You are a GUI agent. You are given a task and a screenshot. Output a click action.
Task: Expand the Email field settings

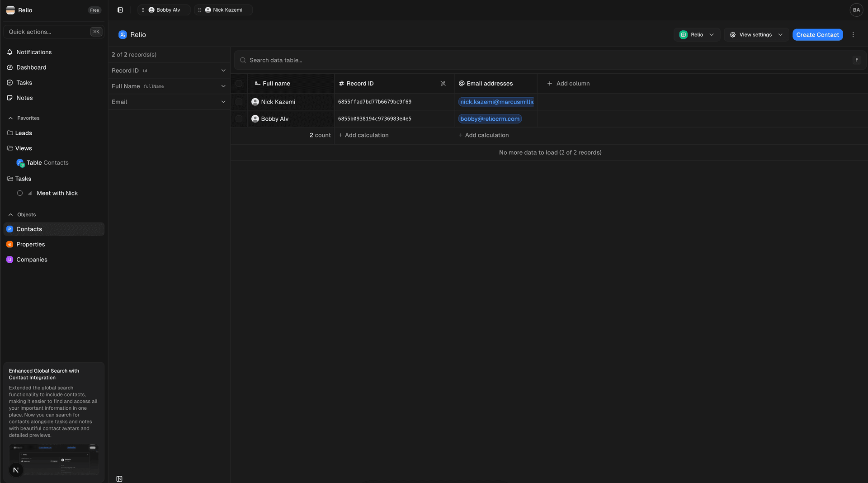click(223, 102)
